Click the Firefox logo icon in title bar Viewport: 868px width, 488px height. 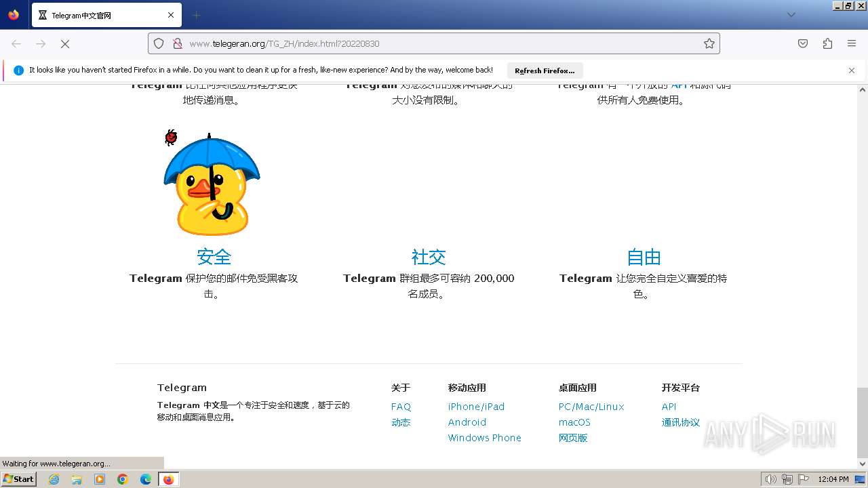click(x=14, y=15)
